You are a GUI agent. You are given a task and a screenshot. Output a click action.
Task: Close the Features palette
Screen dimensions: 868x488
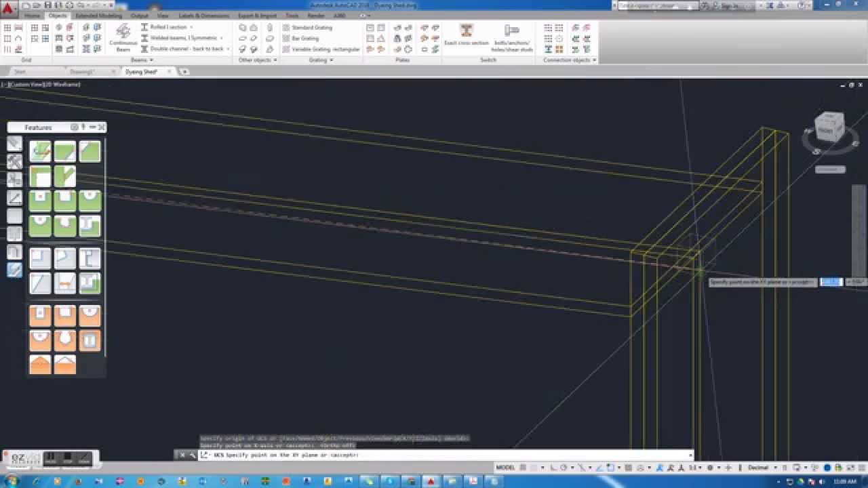point(102,127)
